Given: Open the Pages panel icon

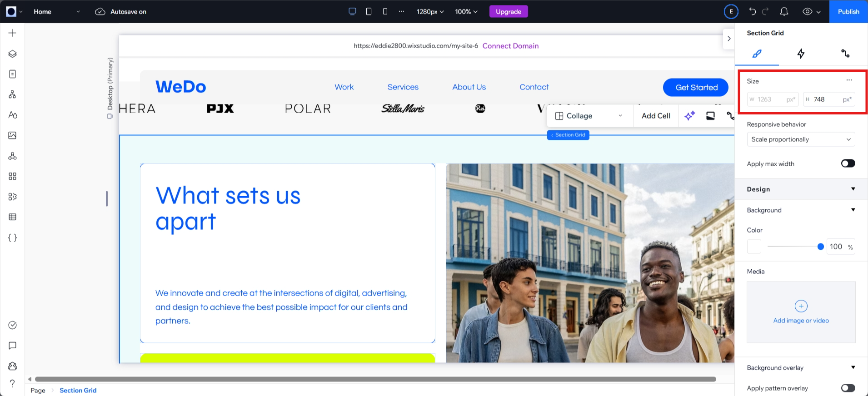Looking at the screenshot, I should (12, 74).
